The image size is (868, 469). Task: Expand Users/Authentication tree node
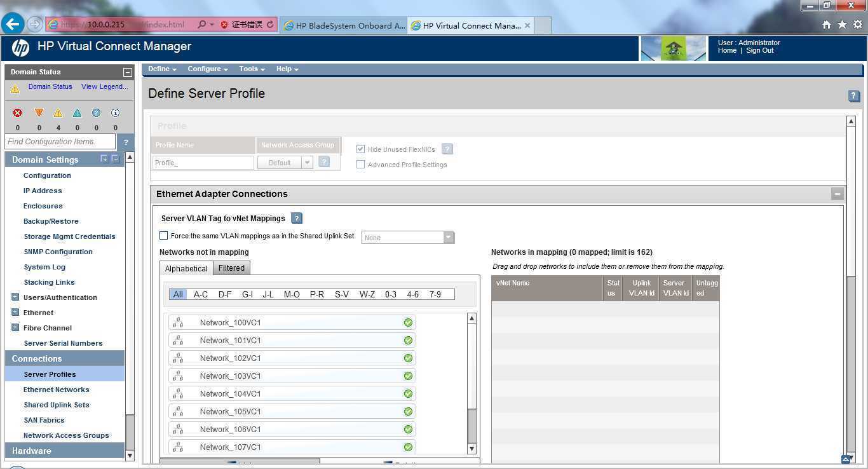15,297
